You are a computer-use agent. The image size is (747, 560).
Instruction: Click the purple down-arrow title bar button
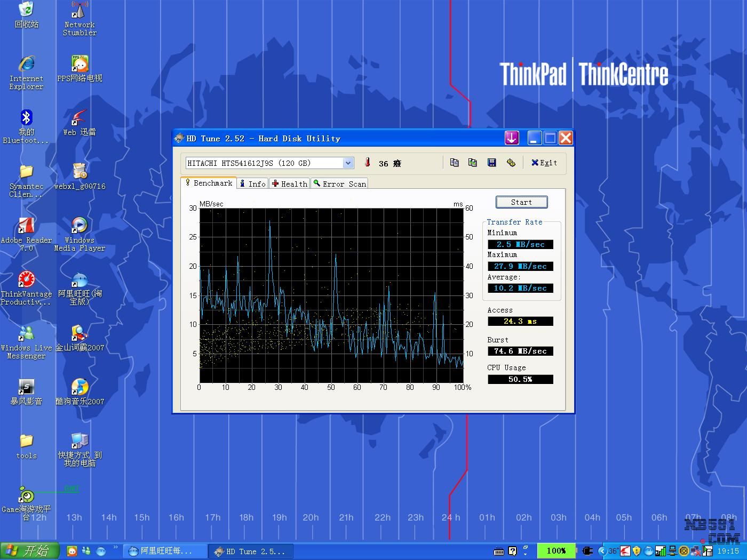[x=512, y=138]
